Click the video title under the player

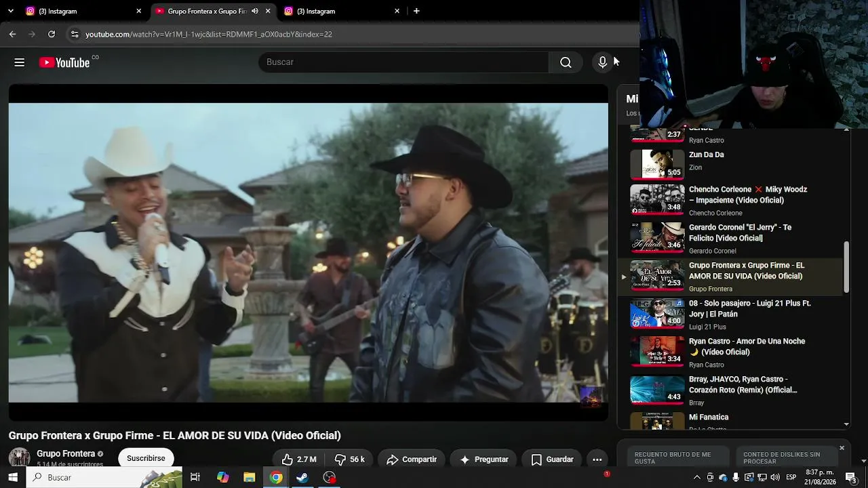click(175, 436)
